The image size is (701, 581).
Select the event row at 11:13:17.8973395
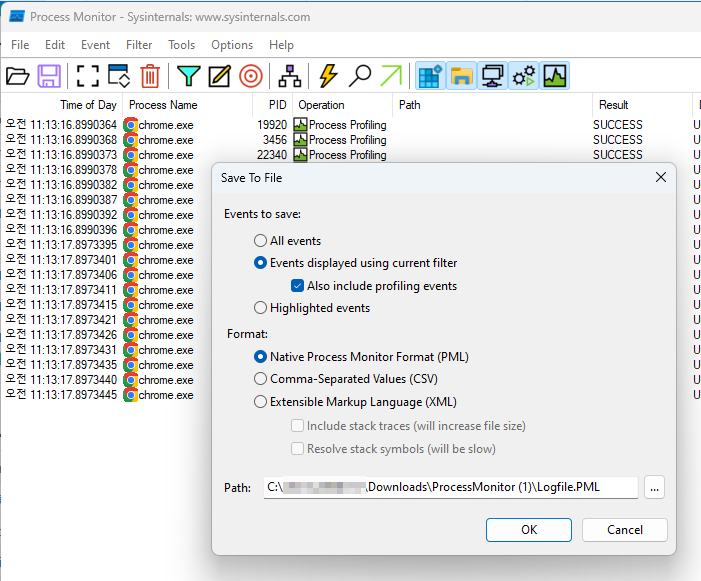[x=106, y=245]
